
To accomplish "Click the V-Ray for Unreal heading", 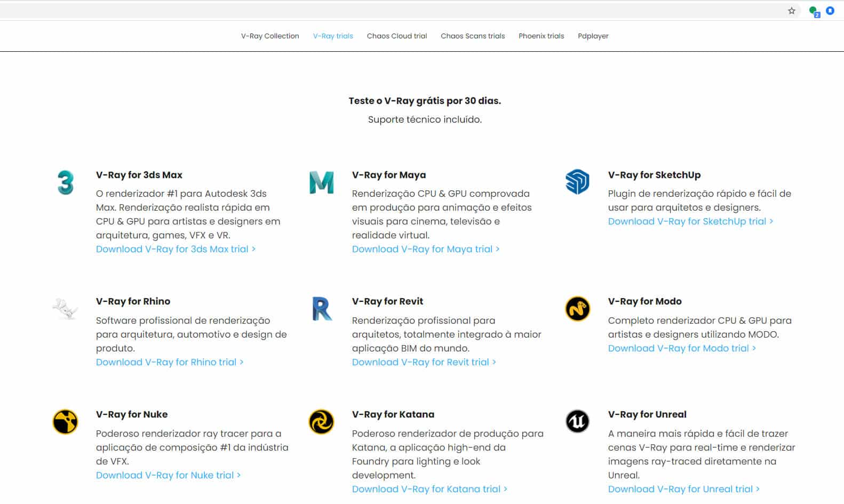I will [647, 414].
